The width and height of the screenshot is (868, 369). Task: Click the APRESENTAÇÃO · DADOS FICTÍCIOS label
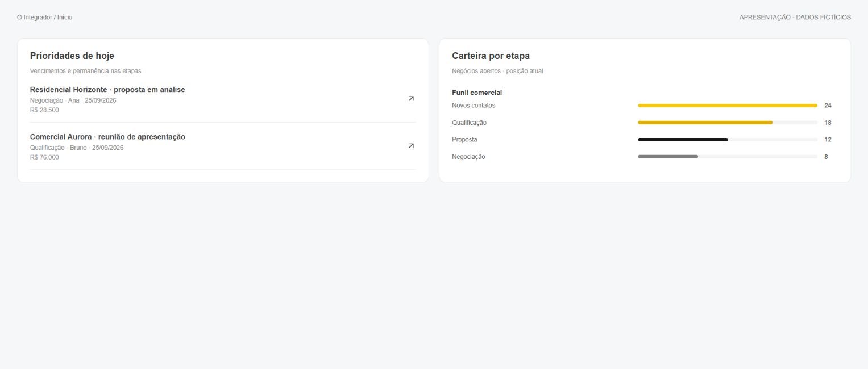(x=795, y=18)
